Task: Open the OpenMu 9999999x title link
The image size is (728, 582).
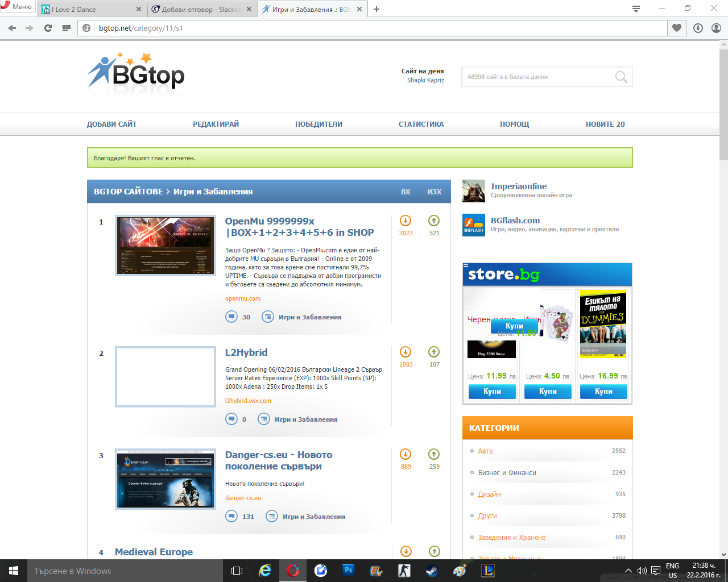Action: coord(299,227)
